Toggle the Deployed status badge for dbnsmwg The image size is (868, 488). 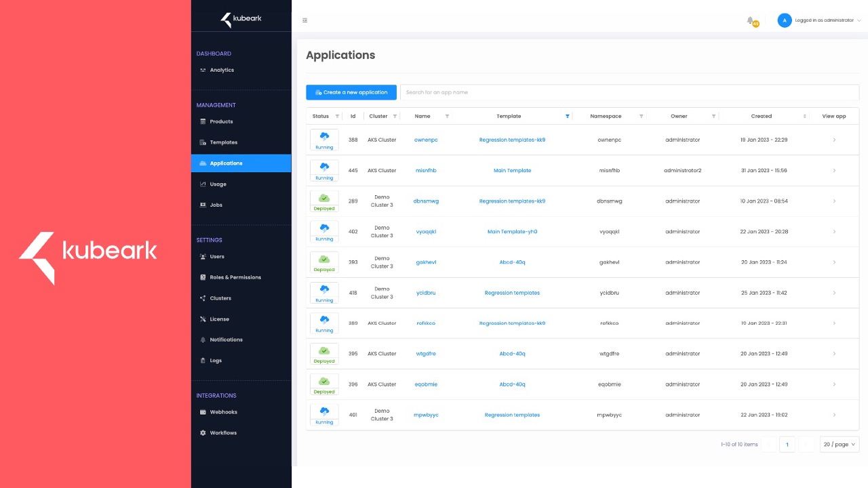click(323, 201)
